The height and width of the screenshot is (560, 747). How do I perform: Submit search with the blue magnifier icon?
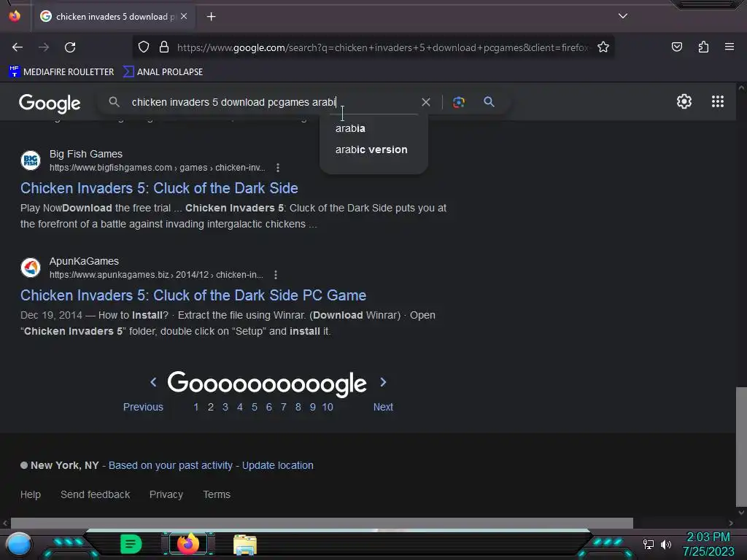click(x=489, y=102)
